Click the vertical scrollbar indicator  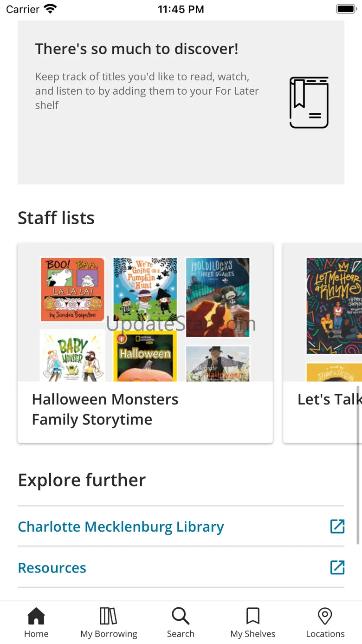[x=357, y=464]
